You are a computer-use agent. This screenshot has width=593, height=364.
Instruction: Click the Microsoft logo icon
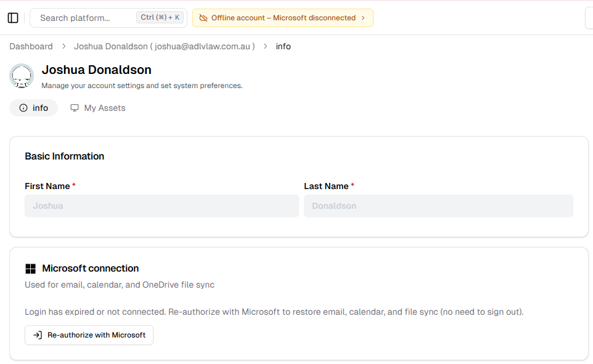[x=30, y=269]
